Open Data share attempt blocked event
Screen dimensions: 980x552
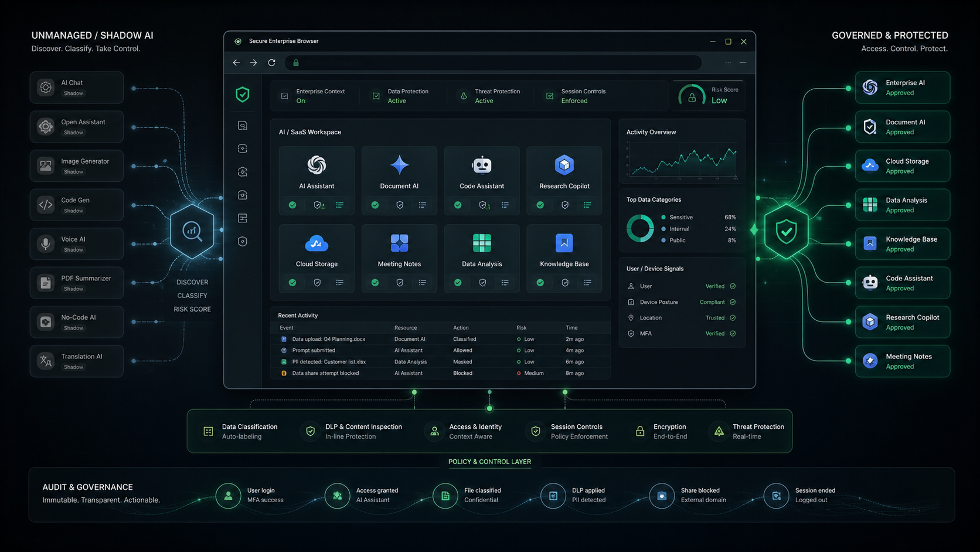pos(440,373)
